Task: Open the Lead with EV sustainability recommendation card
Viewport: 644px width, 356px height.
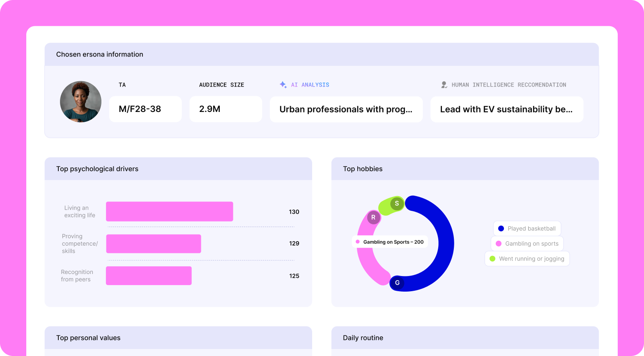Action: [507, 109]
